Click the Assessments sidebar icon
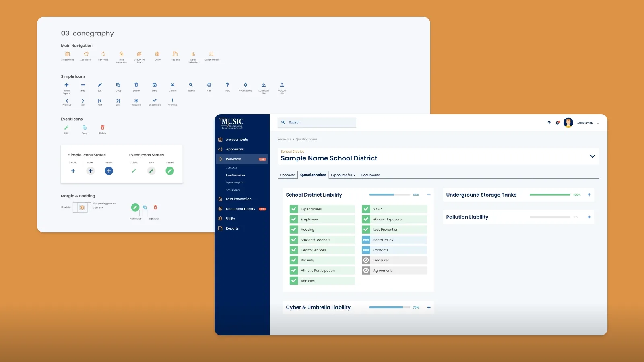The height and width of the screenshot is (362, 644). click(x=220, y=140)
